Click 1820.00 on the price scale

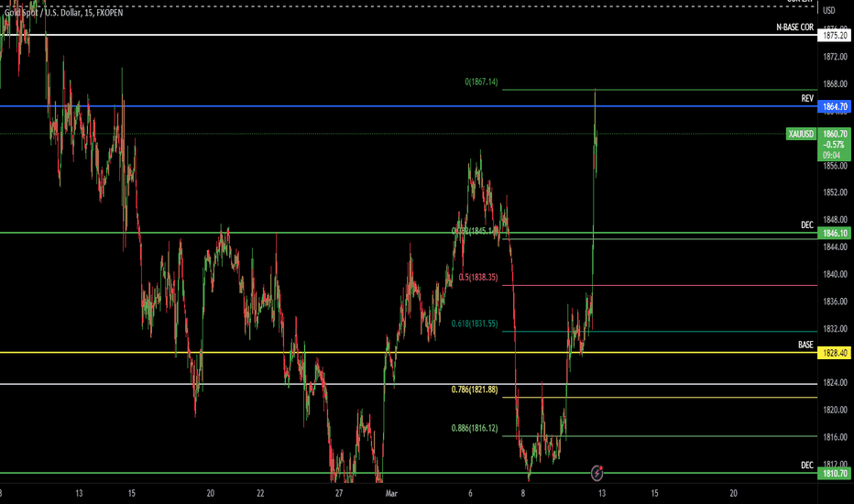[836, 410]
